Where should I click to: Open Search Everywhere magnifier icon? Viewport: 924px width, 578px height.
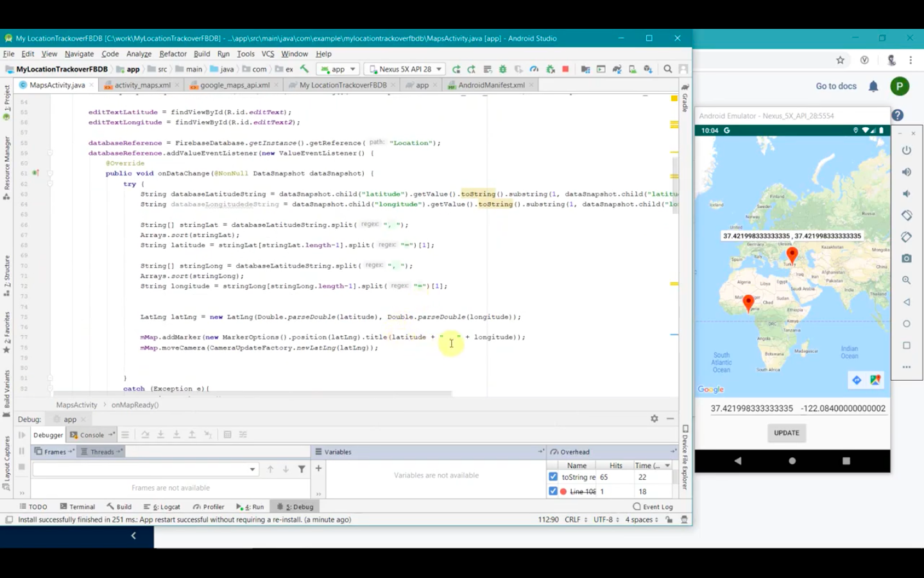point(668,69)
